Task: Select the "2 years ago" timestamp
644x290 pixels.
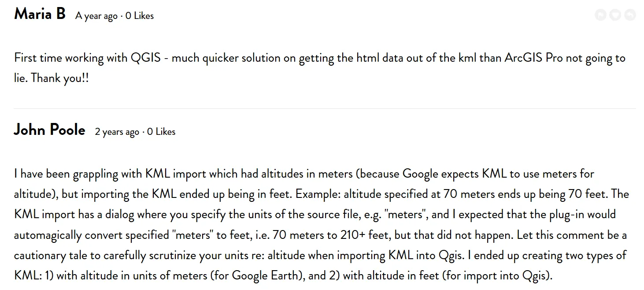Action: point(117,132)
